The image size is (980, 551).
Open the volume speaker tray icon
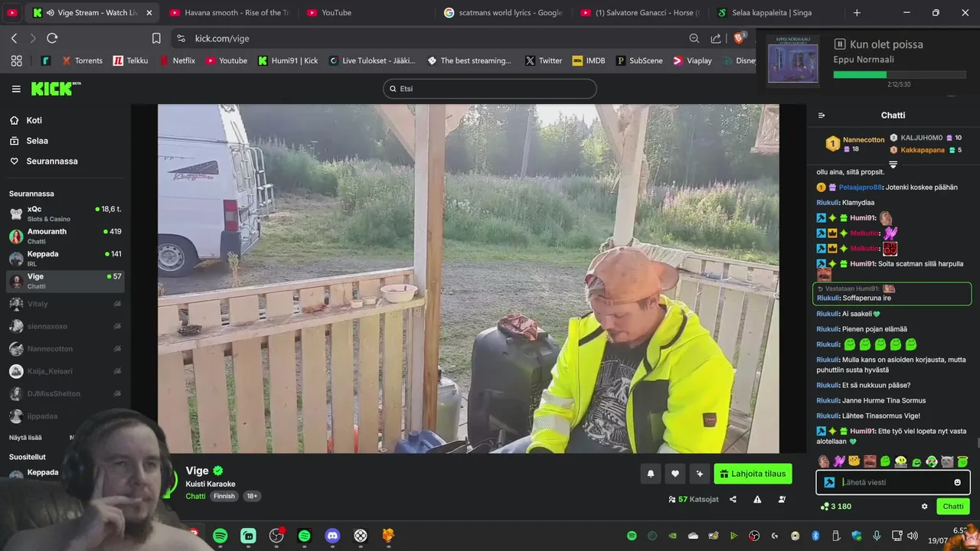(x=912, y=536)
